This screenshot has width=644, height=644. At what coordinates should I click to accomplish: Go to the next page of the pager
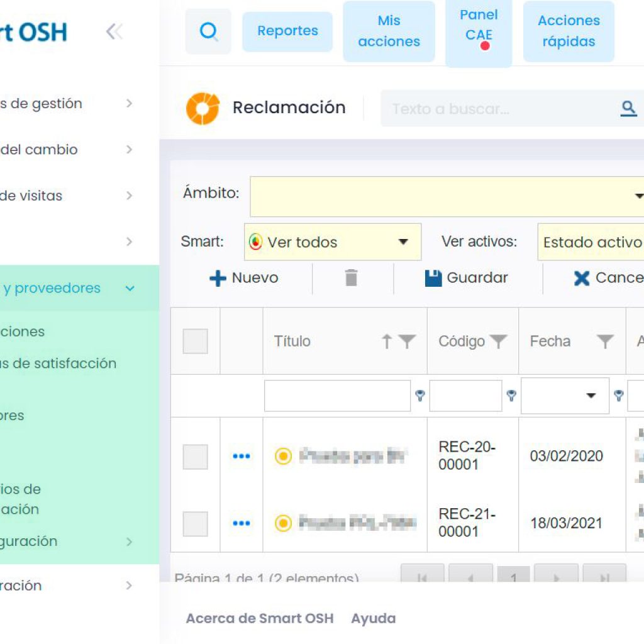(556, 574)
